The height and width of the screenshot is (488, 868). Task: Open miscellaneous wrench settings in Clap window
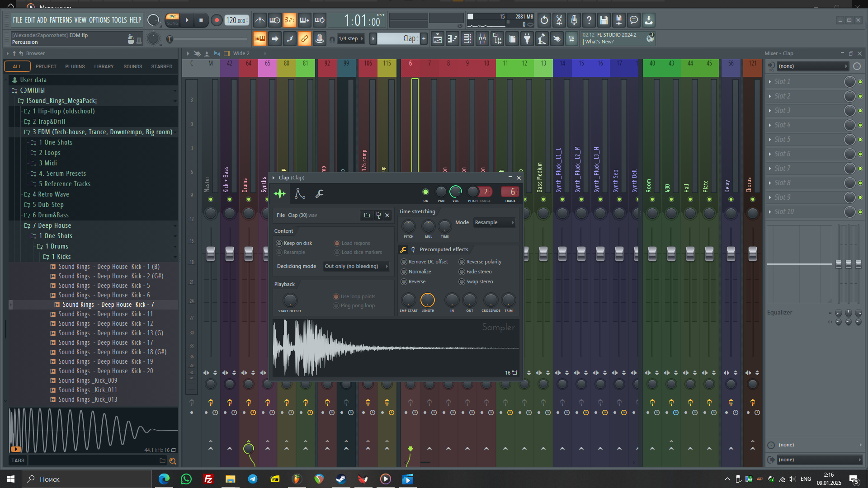pyautogui.click(x=320, y=194)
